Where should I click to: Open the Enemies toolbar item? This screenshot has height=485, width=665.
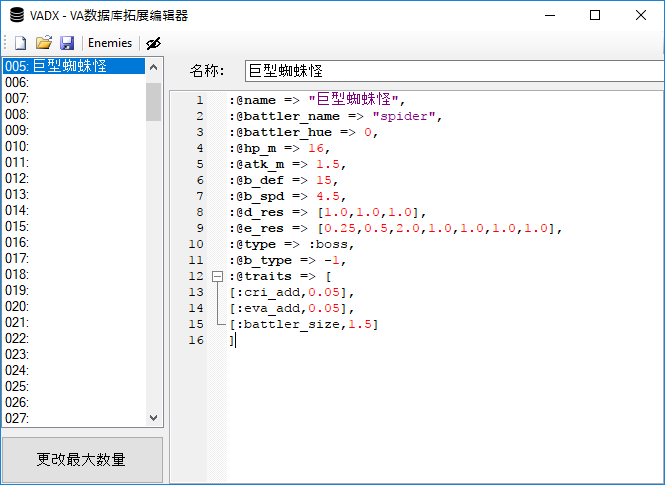(110, 43)
